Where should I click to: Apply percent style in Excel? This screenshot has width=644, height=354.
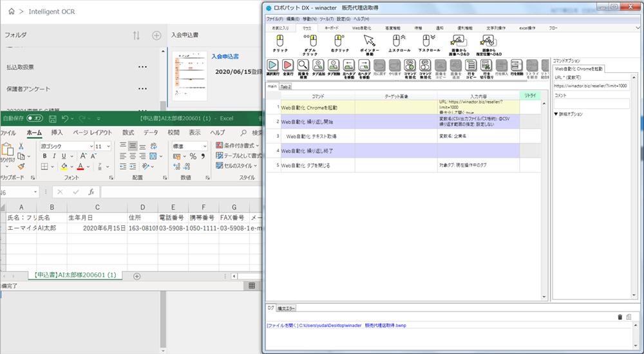pyautogui.click(x=193, y=156)
